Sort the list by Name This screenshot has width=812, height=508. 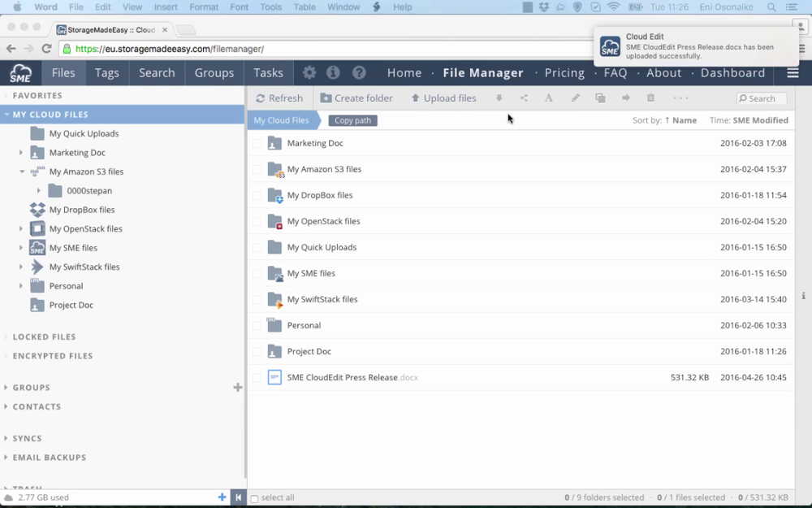(x=680, y=120)
